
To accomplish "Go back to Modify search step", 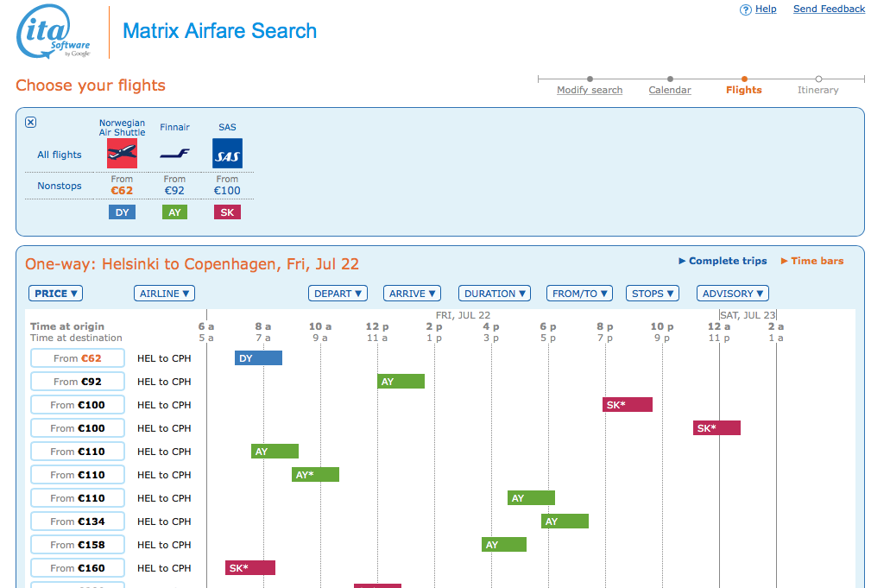I will 590,90.
